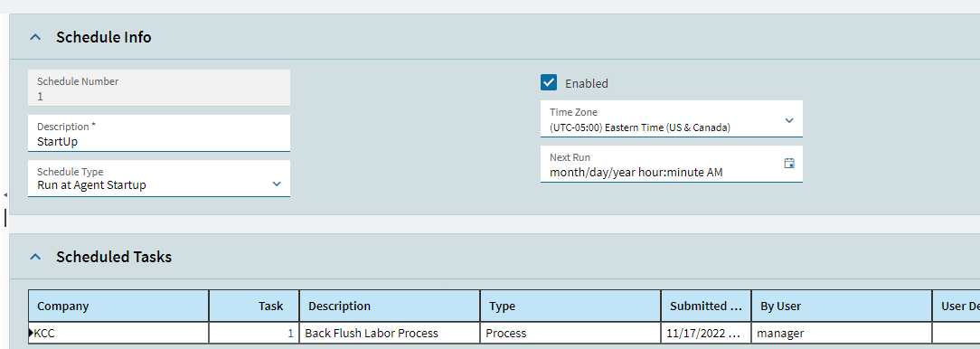Collapse the Schedule Info section chevron
The width and height of the screenshot is (980, 349).
(x=35, y=38)
